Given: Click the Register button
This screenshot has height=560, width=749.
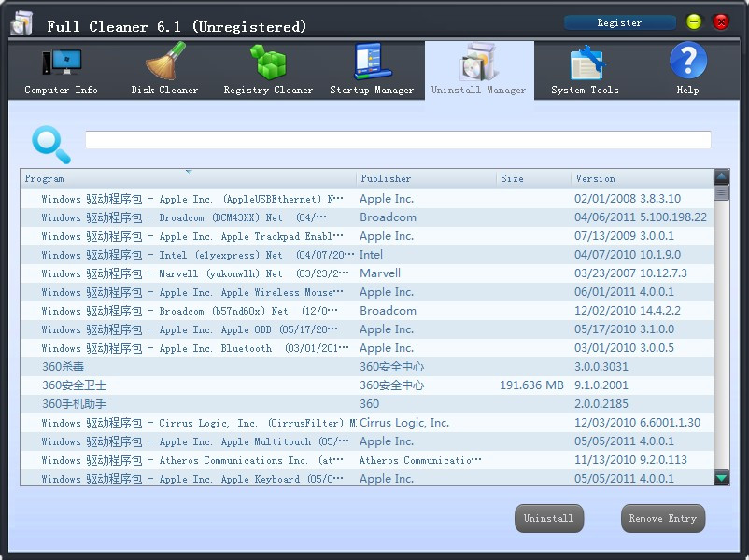Looking at the screenshot, I should tap(619, 22).
